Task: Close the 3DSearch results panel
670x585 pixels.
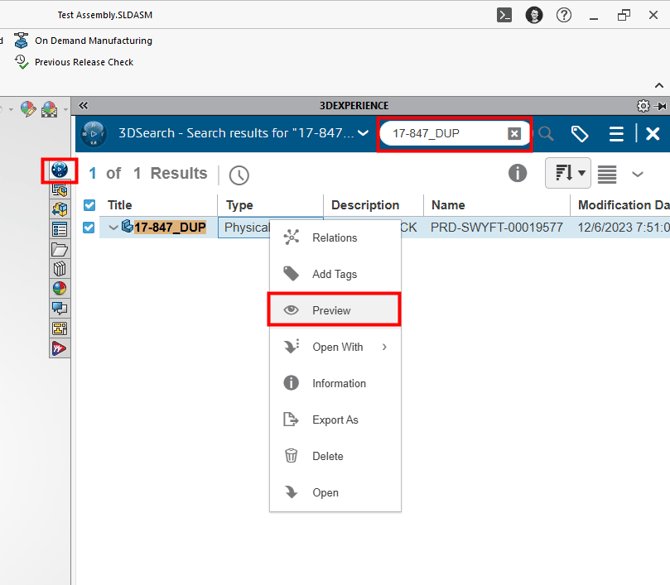Action: (x=652, y=134)
